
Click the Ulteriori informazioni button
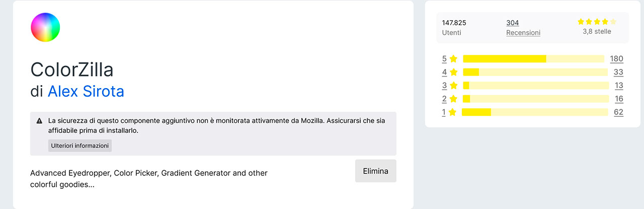click(x=80, y=146)
